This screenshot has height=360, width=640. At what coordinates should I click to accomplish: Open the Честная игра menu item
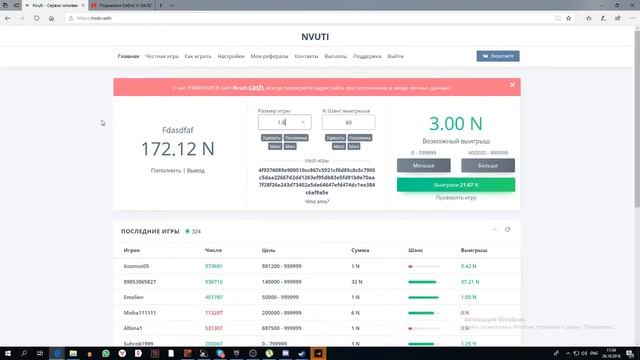162,56
